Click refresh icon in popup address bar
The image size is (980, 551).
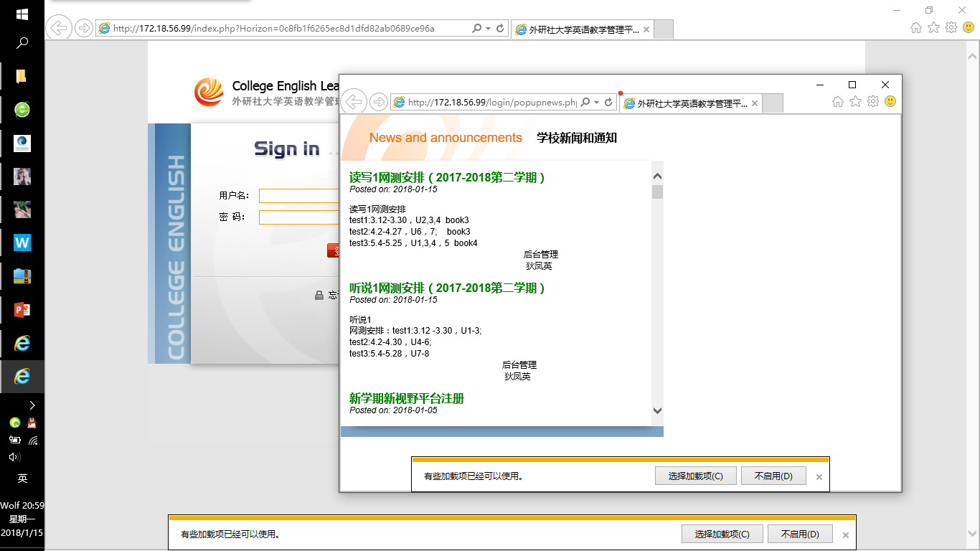click(608, 103)
